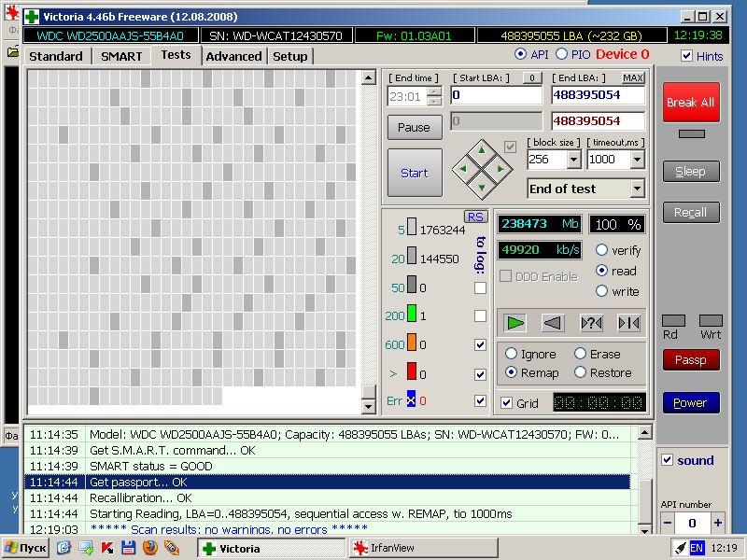The height and width of the screenshot is (560, 747).
Task: Open the End of test dropdown
Action: (x=638, y=189)
